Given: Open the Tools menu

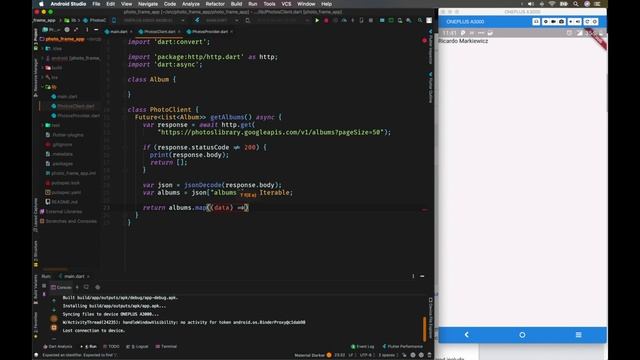Looking at the screenshot, I should tap(269, 4).
